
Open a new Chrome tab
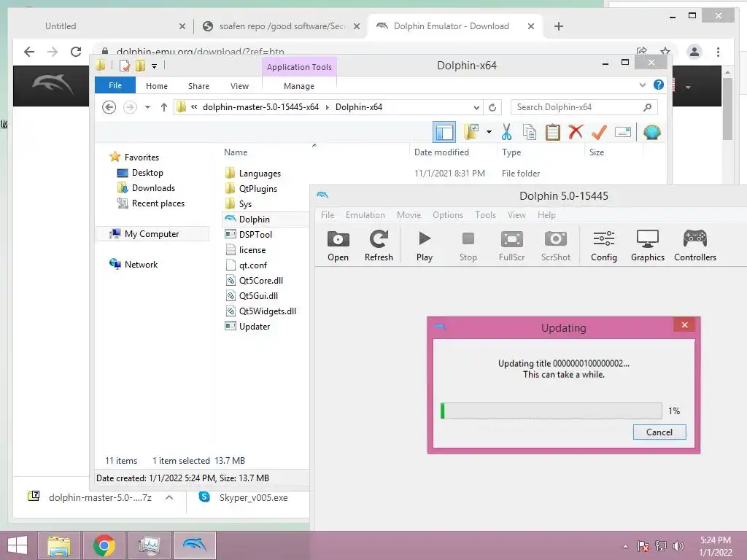click(558, 26)
